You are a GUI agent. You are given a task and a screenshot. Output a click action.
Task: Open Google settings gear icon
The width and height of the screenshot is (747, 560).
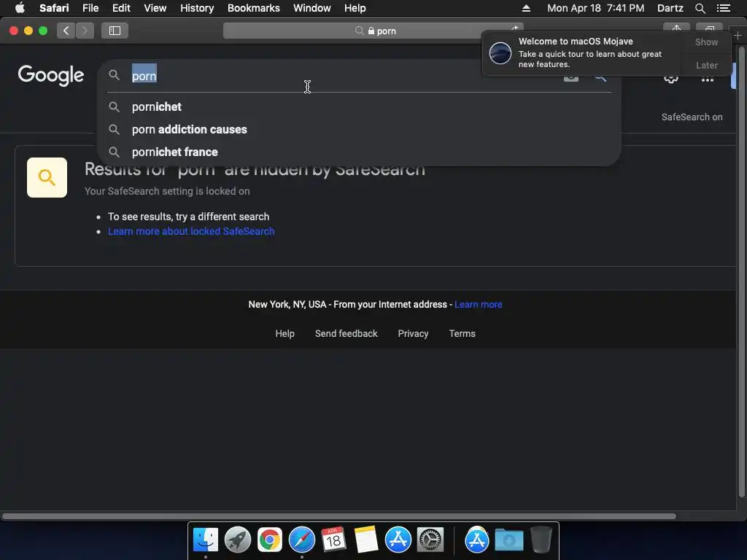coord(671,79)
